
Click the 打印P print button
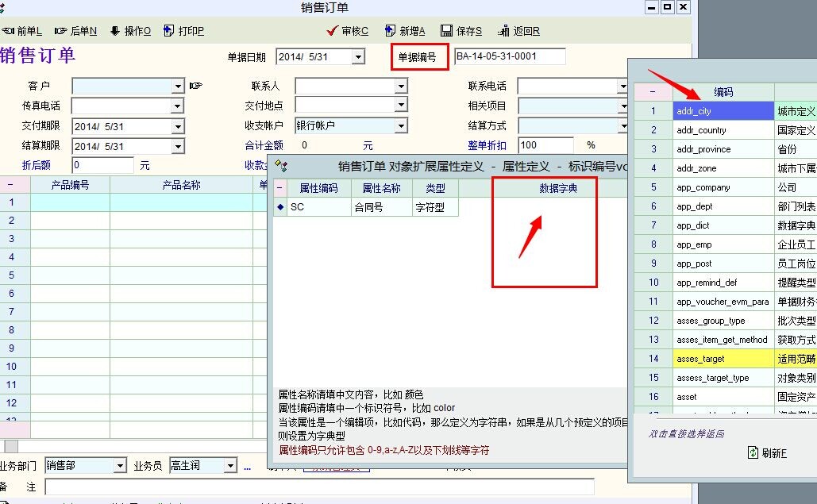click(184, 31)
